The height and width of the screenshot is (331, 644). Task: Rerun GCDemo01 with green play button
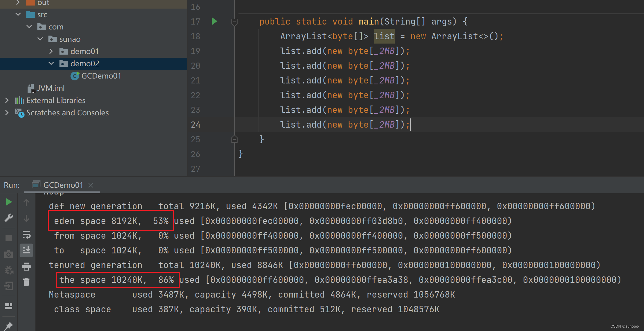coord(9,202)
